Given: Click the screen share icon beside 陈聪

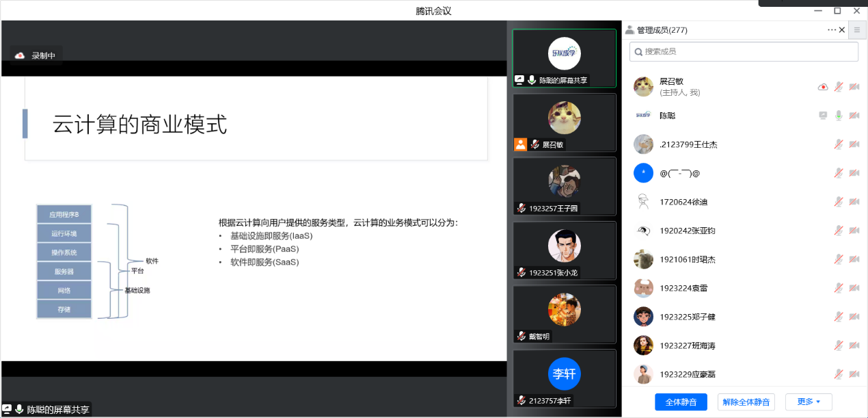Looking at the screenshot, I should tap(823, 116).
